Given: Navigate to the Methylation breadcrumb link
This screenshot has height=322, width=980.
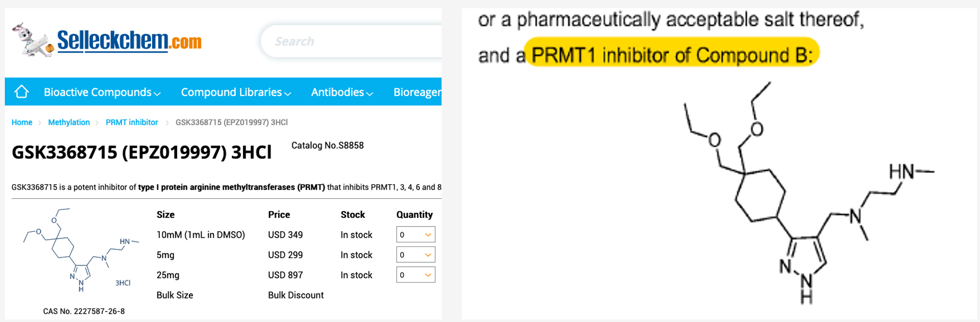Looking at the screenshot, I should 69,122.
